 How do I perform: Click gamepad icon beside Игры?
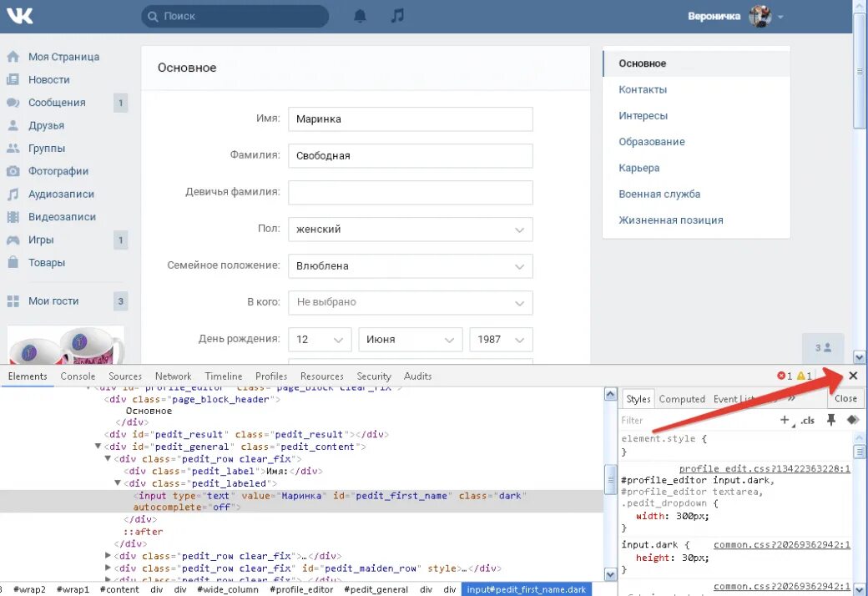[13, 240]
